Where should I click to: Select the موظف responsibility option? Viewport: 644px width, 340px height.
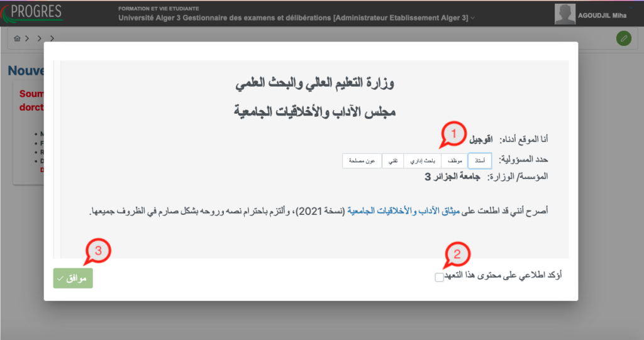[455, 161]
